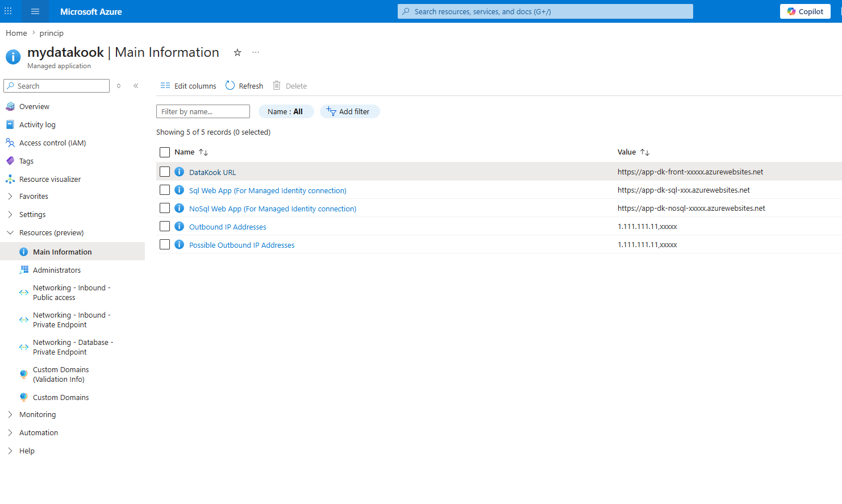842x504 pixels.
Task: Click the Refresh button
Action: (244, 86)
